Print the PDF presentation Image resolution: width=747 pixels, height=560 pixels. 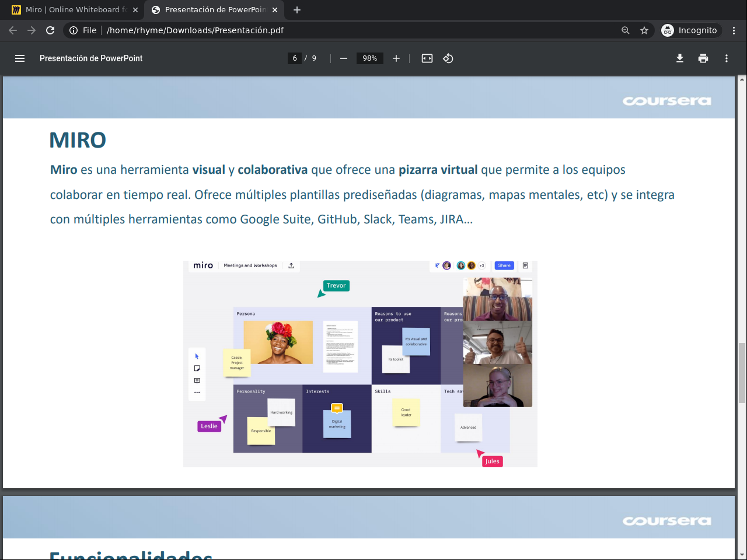pos(703,58)
